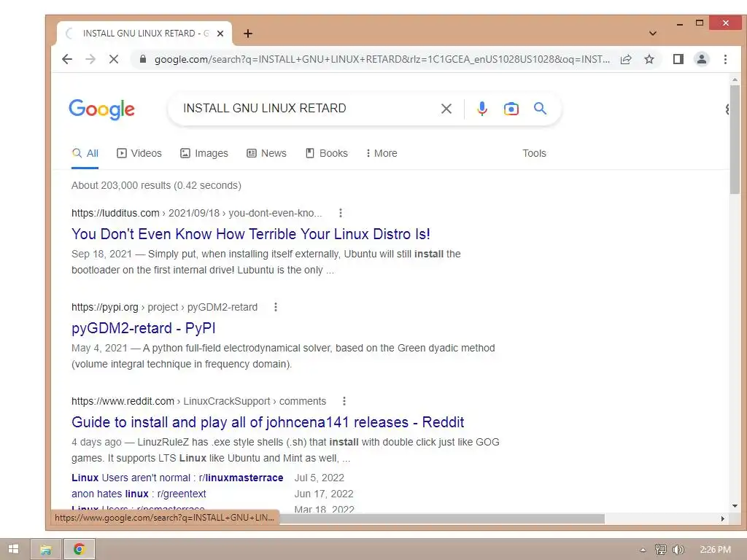Open the volume tray icon

tap(678, 550)
